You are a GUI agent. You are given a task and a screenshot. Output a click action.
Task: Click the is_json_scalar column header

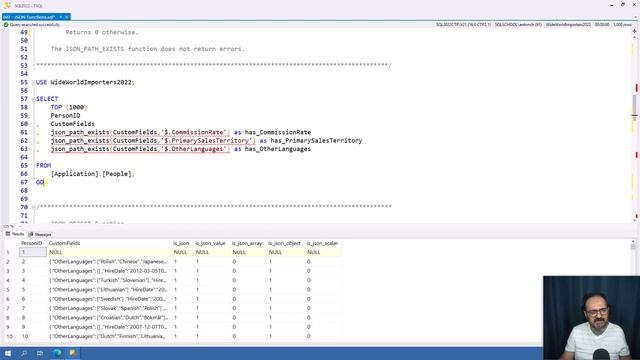click(x=322, y=243)
